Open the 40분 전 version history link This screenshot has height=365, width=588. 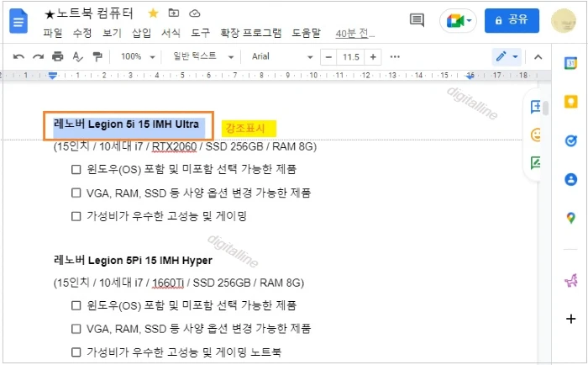point(354,34)
